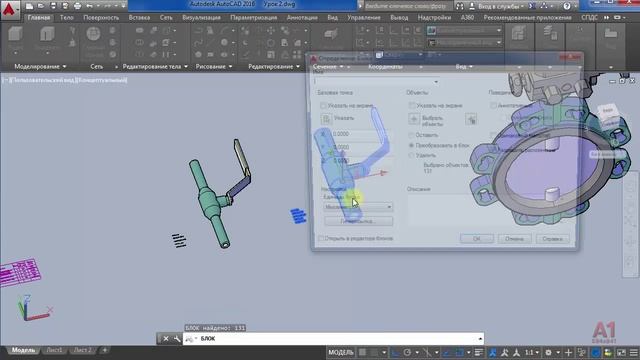This screenshot has height=360, width=640.
Task: Open the block Name combo box dropdown arrow
Action: pyautogui.click(x=436, y=82)
